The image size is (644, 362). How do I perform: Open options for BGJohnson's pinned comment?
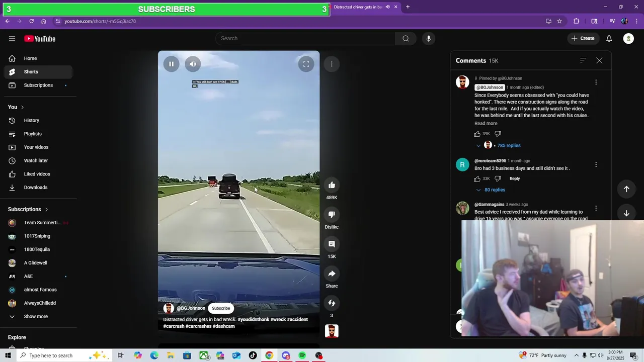[x=596, y=82]
